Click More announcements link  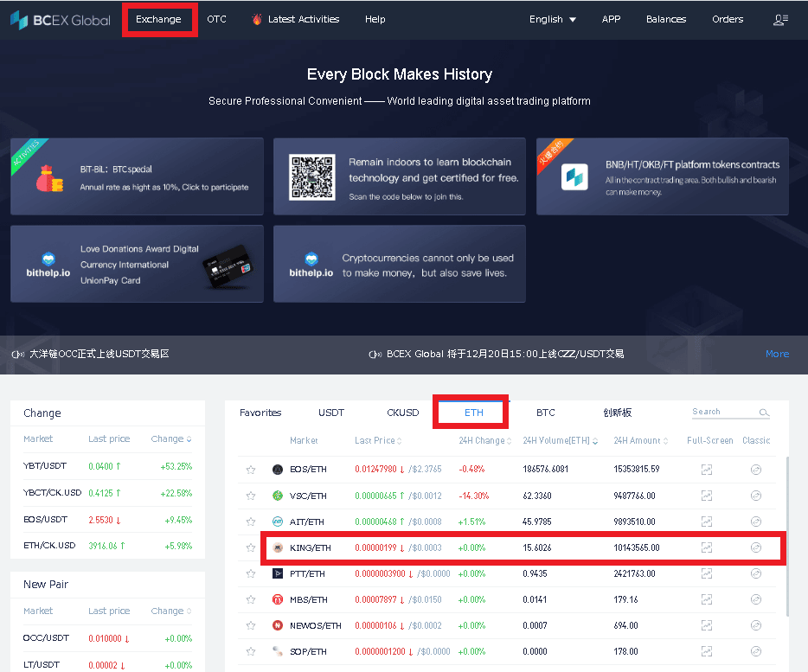point(777,354)
